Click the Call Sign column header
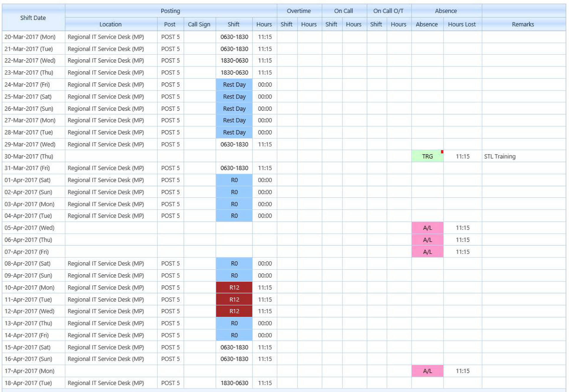This screenshot has height=392, width=569. [x=200, y=24]
